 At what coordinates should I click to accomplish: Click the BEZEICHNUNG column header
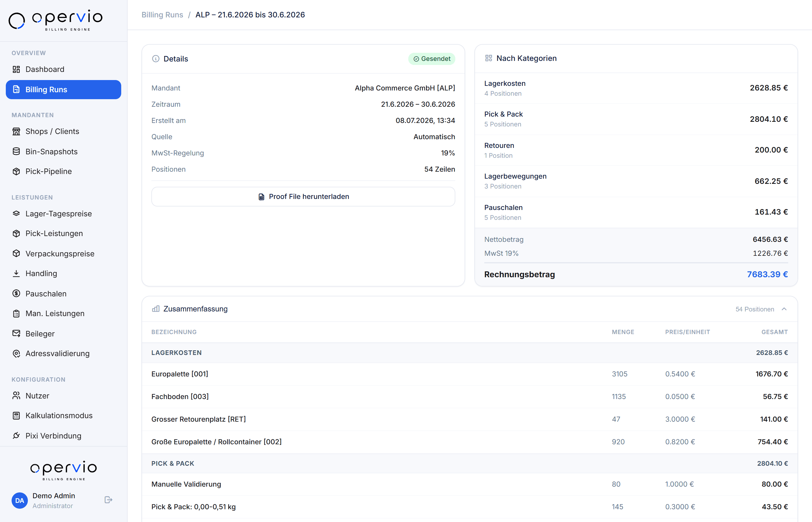(174, 332)
